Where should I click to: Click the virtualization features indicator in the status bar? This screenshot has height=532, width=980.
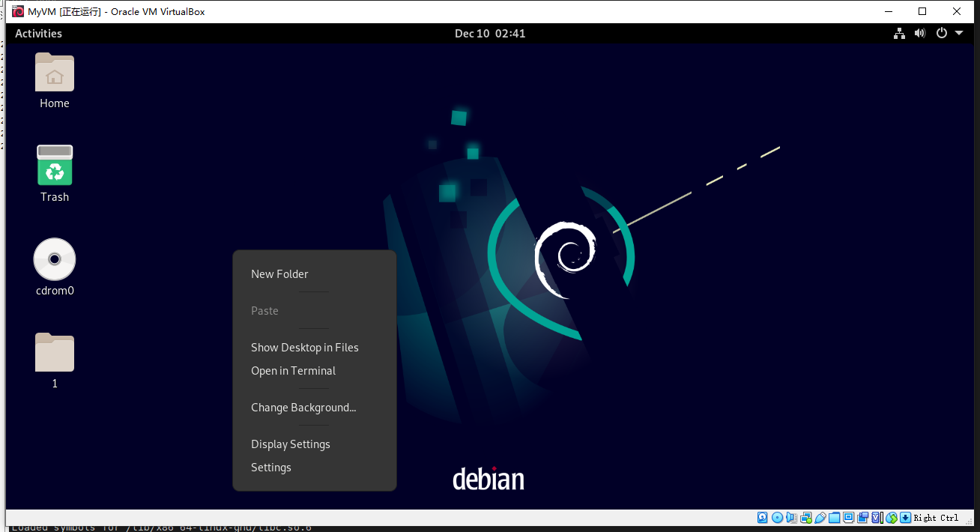tap(877, 517)
